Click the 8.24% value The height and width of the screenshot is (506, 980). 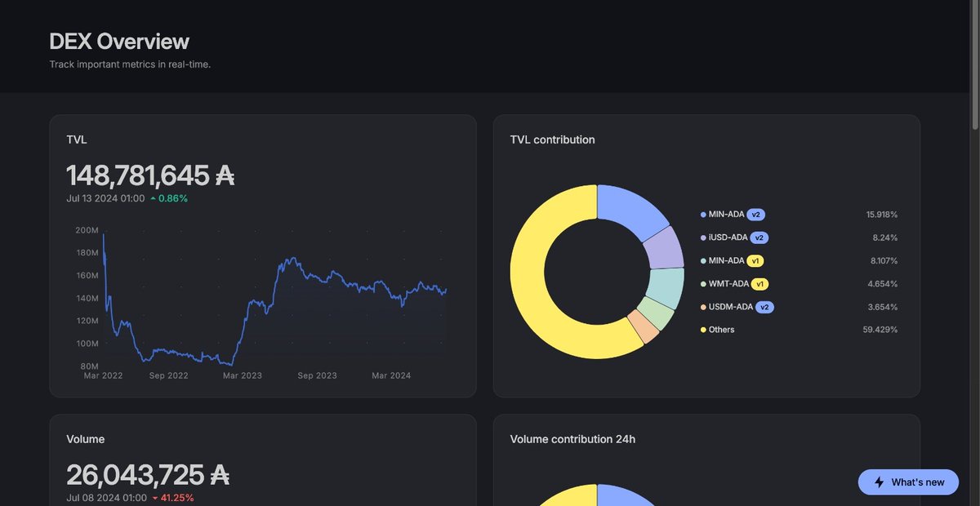885,237
